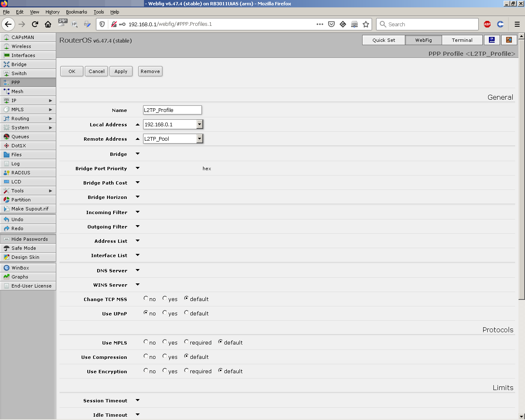
Task: Set Use Encryption to required
Action: (x=186, y=371)
